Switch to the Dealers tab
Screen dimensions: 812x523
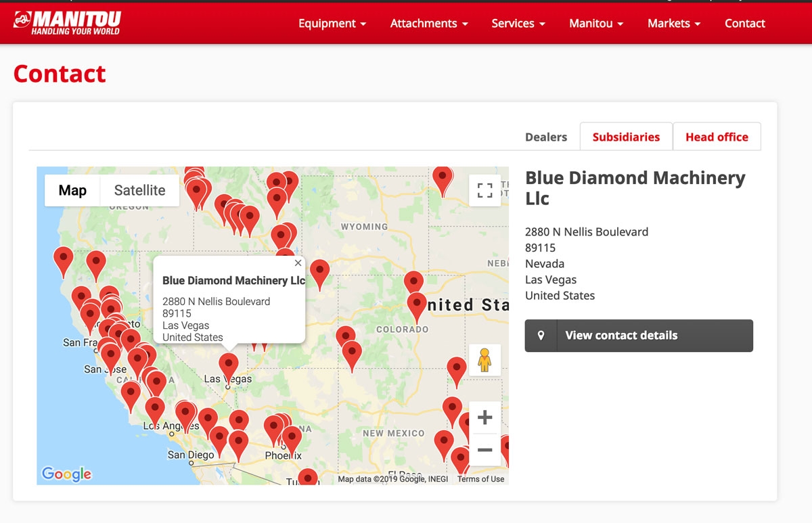point(546,137)
